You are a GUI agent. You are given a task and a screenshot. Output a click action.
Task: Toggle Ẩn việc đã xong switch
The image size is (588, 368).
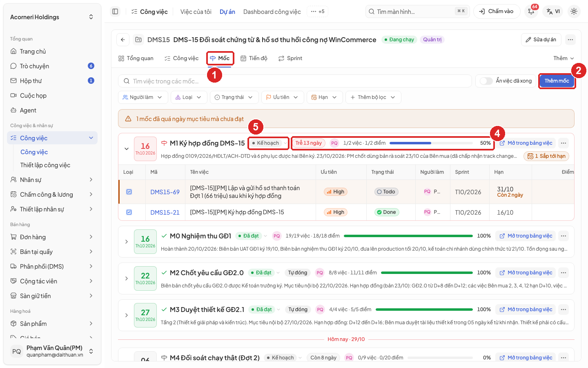486,81
